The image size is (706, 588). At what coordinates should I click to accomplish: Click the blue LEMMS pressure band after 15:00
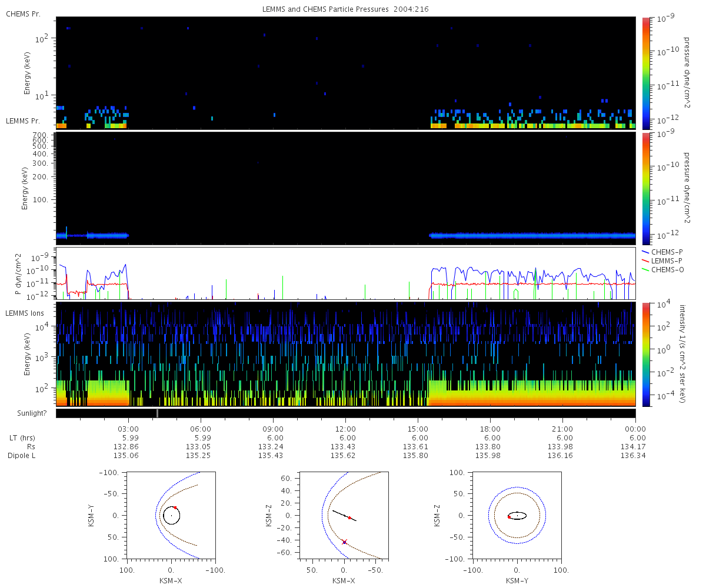tap(532, 235)
